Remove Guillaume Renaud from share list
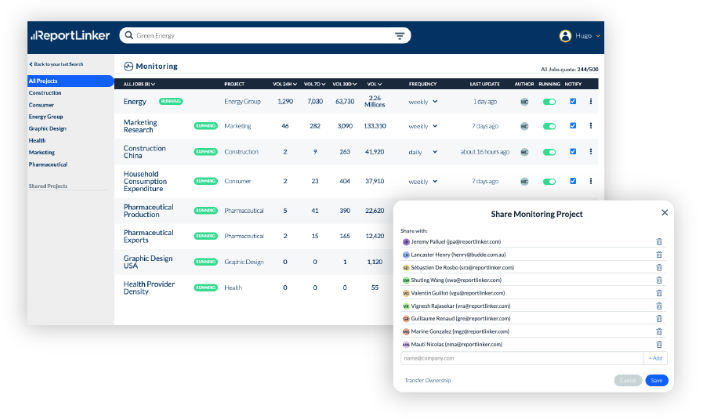Image resolution: width=716 pixels, height=419 pixels. pos(659,319)
